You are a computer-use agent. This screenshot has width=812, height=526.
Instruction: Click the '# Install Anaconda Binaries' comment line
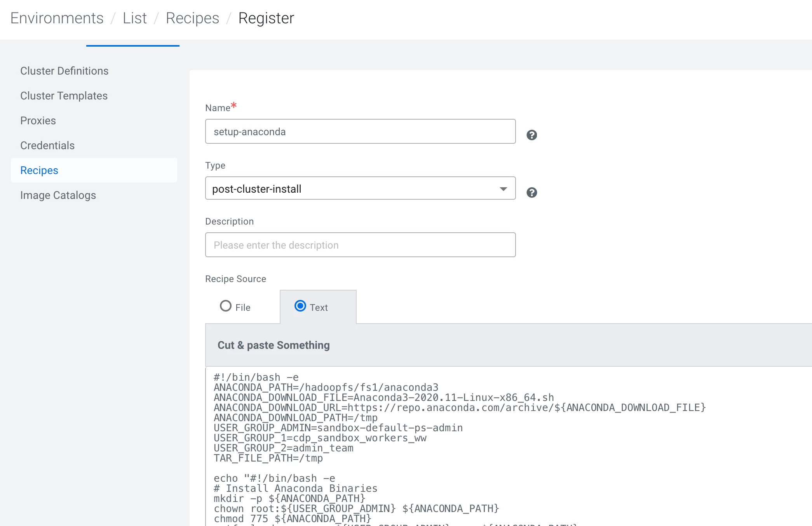point(295,488)
